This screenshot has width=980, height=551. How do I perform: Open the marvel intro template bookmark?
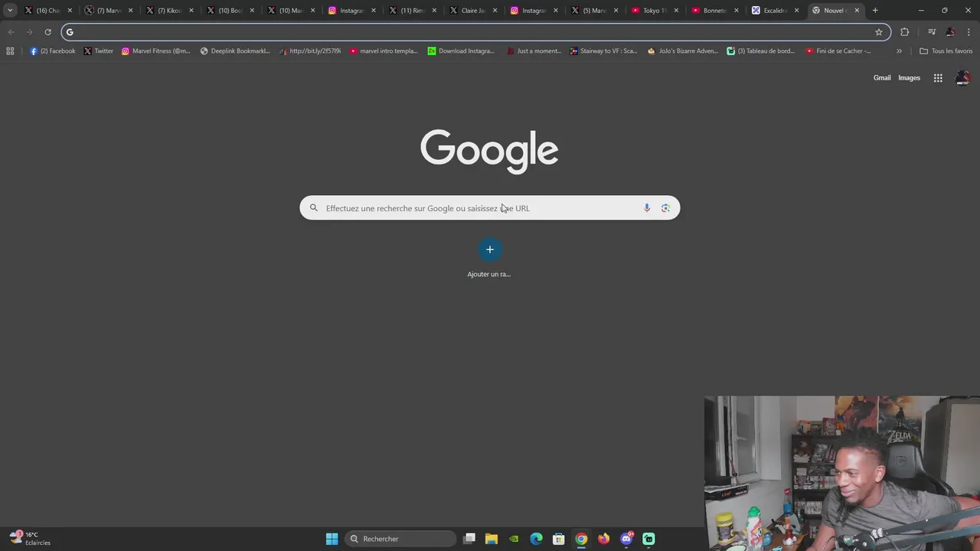pyautogui.click(x=384, y=51)
